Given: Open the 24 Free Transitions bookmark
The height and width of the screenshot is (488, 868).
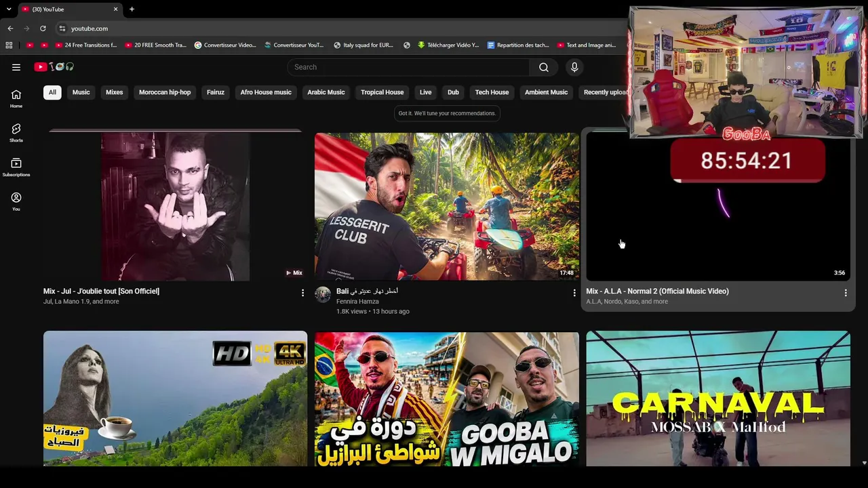Looking at the screenshot, I should (x=86, y=45).
